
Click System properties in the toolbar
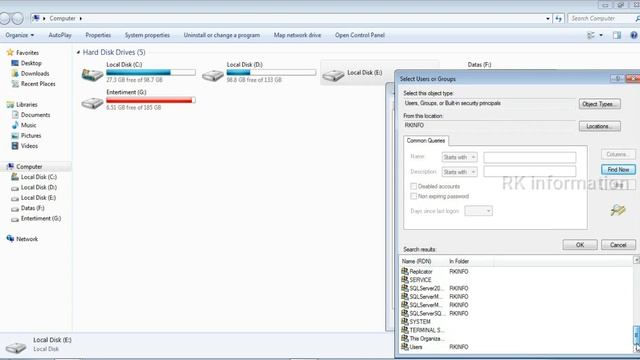[x=147, y=36]
